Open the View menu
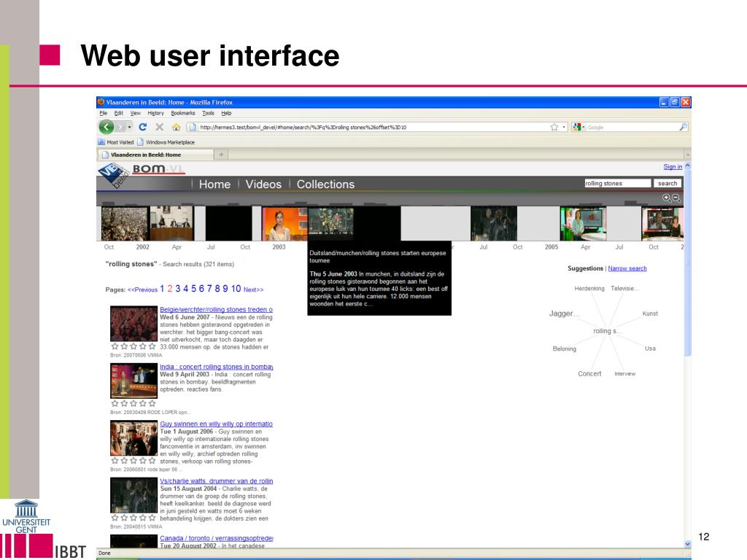This screenshot has height=560, width=747. [x=135, y=113]
